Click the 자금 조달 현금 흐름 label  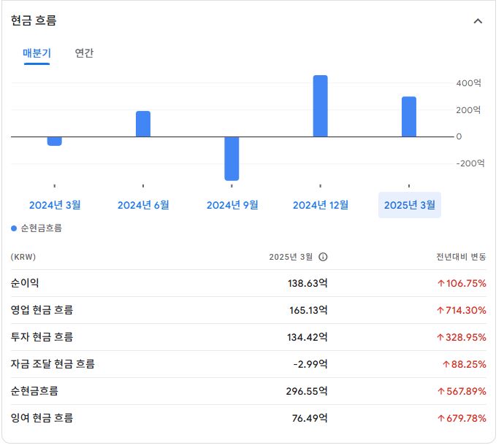coord(53,364)
